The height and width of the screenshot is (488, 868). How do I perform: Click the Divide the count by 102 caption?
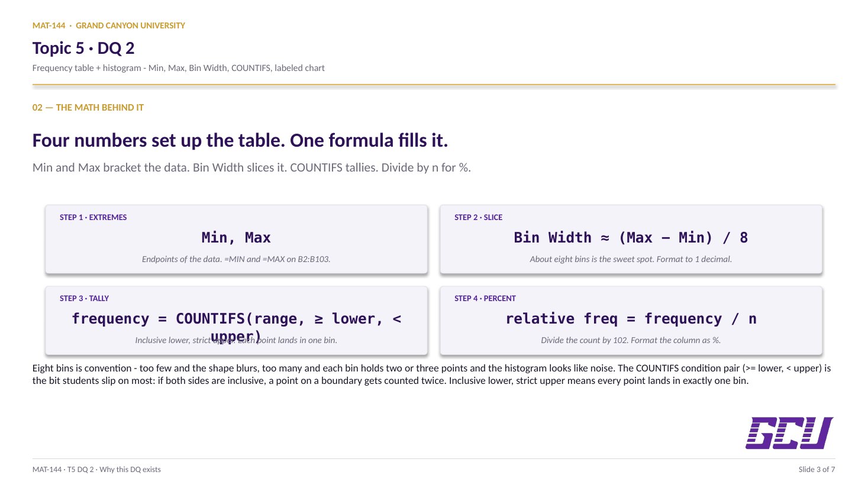631,340
